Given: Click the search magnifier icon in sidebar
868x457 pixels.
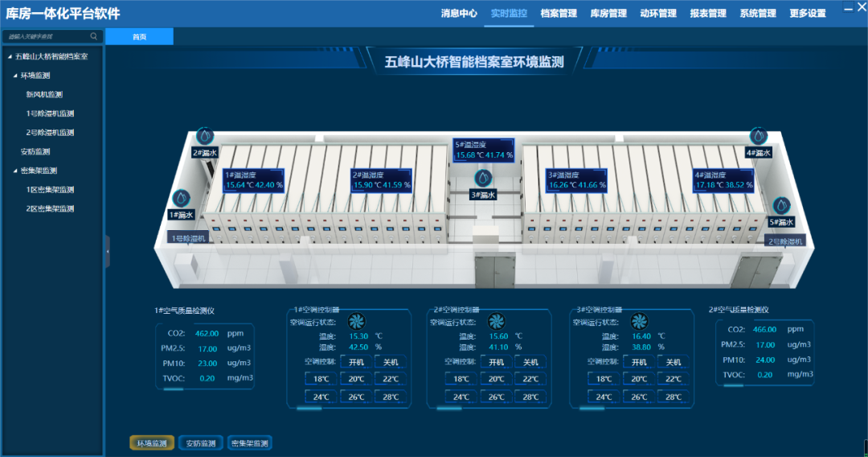Looking at the screenshot, I should 94,36.
